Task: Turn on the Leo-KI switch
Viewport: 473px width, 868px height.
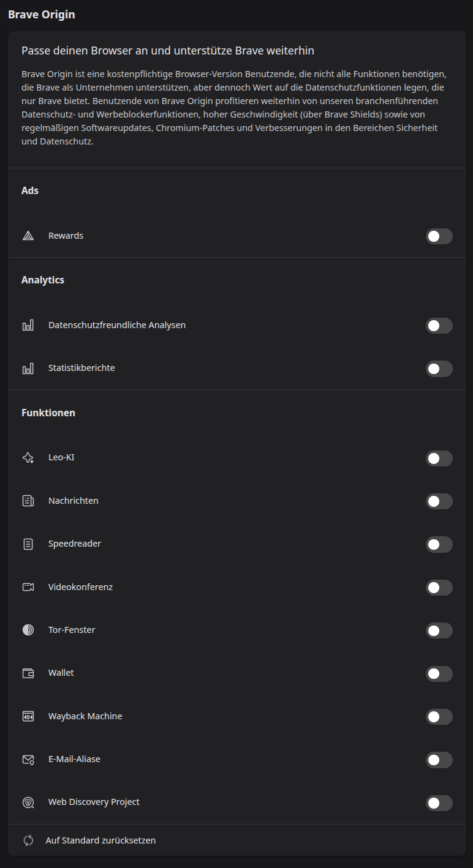Action: (439, 458)
